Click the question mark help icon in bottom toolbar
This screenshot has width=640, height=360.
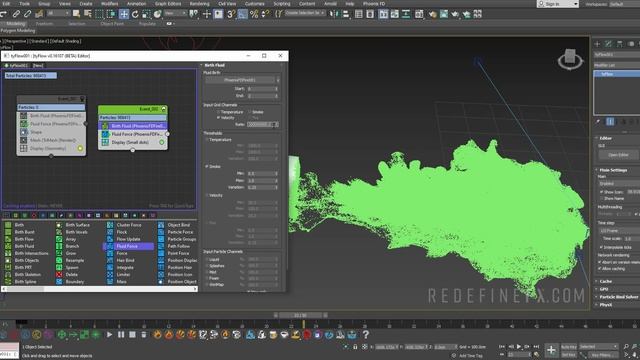pyautogui.click(x=366, y=335)
